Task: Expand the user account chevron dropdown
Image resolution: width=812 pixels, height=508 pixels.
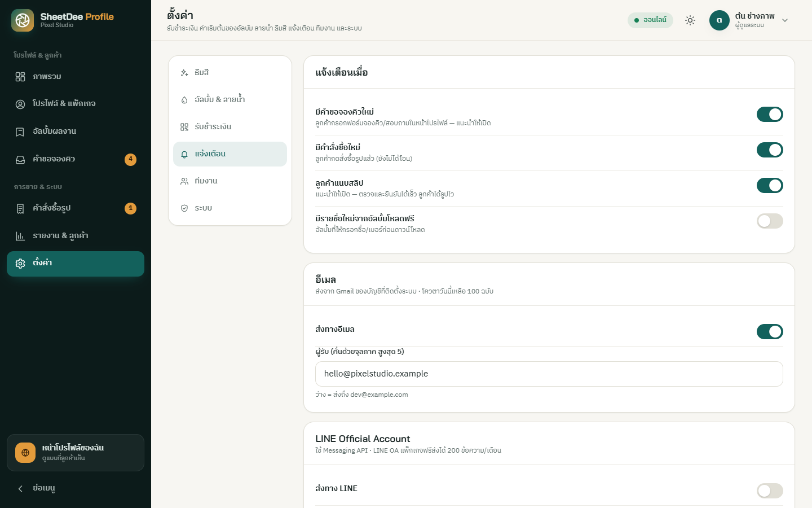Action: click(785, 20)
